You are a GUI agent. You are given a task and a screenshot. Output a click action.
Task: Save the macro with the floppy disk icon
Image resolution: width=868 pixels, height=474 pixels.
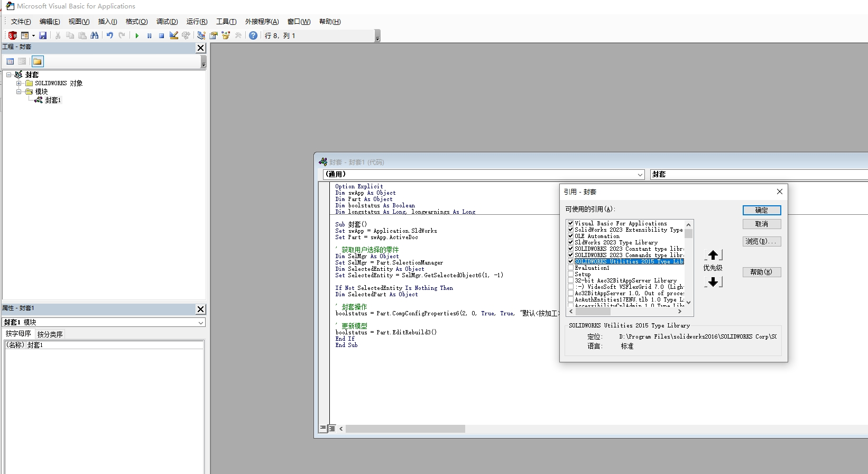tap(43, 35)
